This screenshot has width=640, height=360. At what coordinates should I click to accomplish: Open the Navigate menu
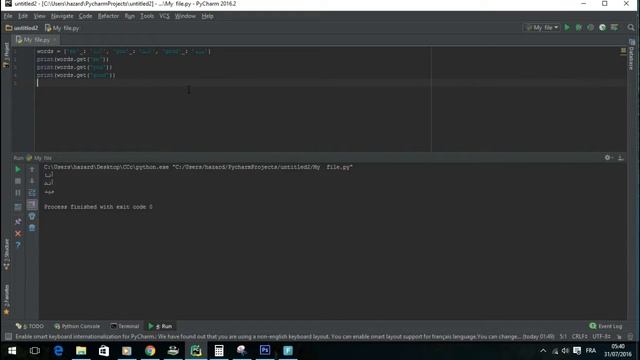point(62,16)
